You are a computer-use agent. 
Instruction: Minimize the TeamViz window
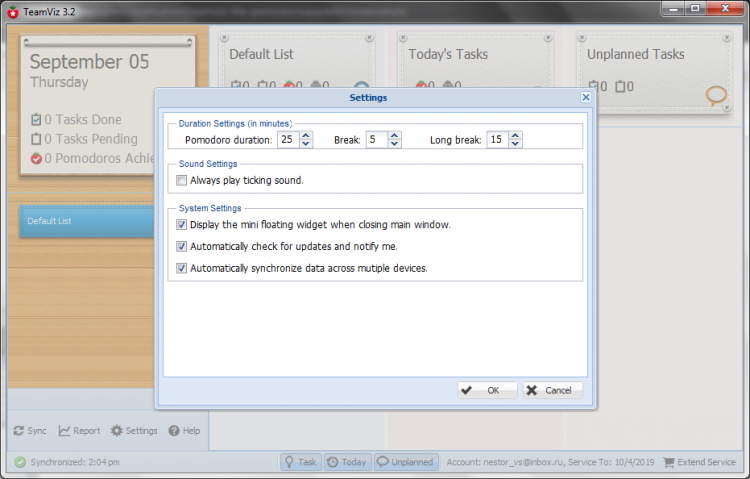pyautogui.click(x=673, y=8)
